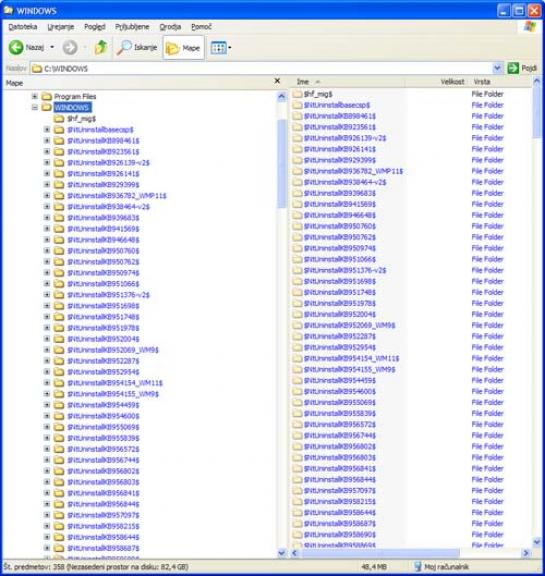Collapse the WINDOWS tree node
This screenshot has height=576, width=545.
click(x=35, y=107)
